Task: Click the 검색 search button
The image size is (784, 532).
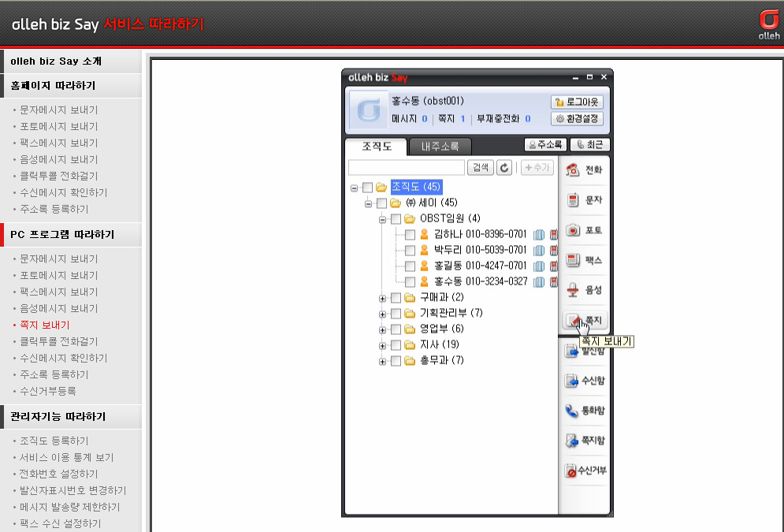Action: pyautogui.click(x=481, y=168)
